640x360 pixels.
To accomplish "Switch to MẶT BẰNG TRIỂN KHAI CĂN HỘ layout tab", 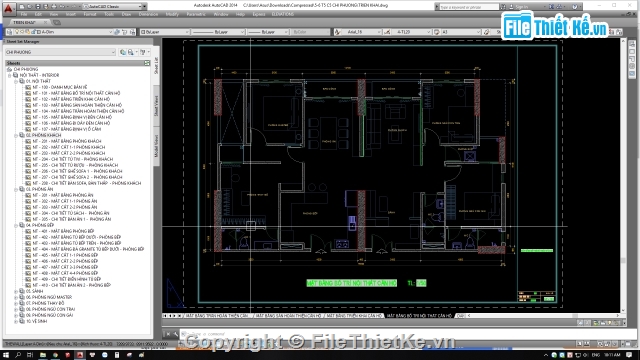I will pos(354,316).
